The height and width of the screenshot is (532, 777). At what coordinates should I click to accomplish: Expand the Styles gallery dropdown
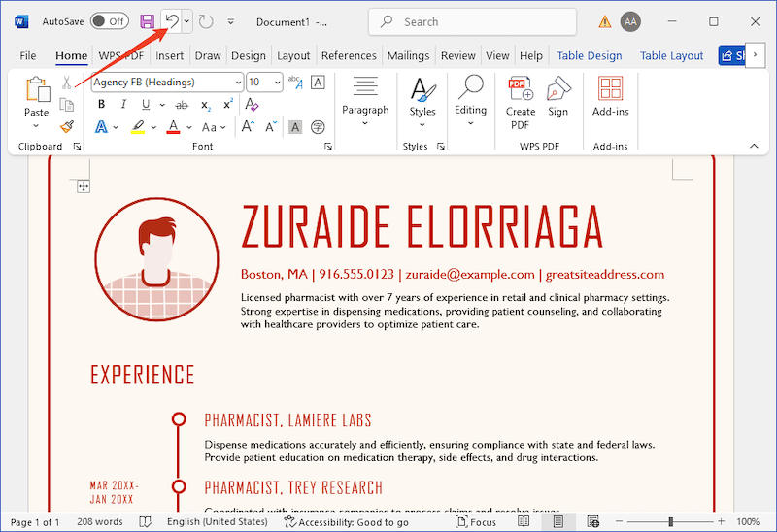coord(422,100)
